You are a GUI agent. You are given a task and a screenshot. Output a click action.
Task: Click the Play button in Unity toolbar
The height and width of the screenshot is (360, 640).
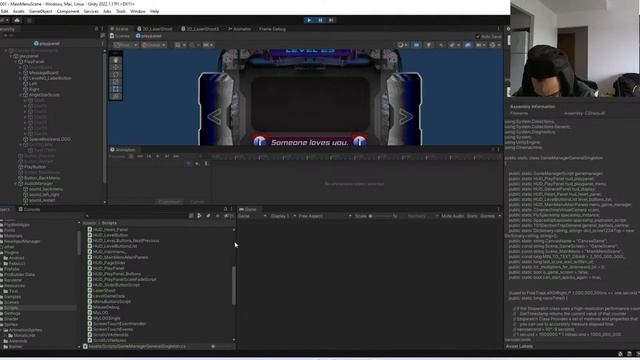coord(309,20)
